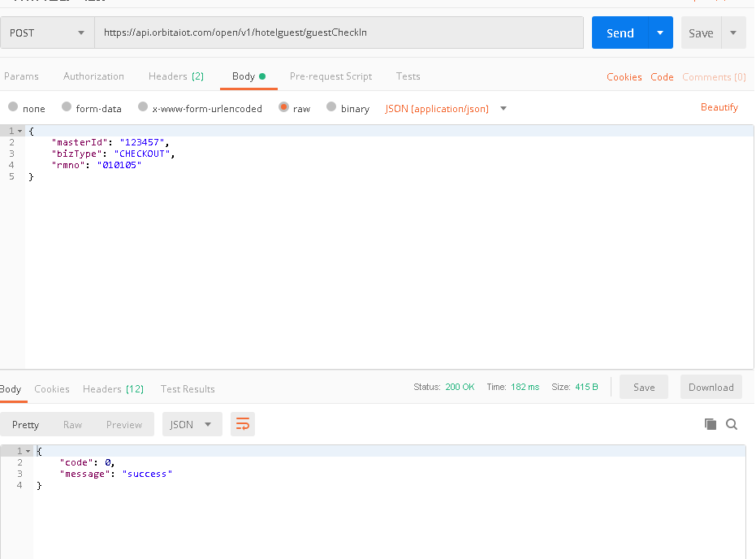Open JSON (application/json) content type dropdown
The image size is (756, 559).
point(503,108)
